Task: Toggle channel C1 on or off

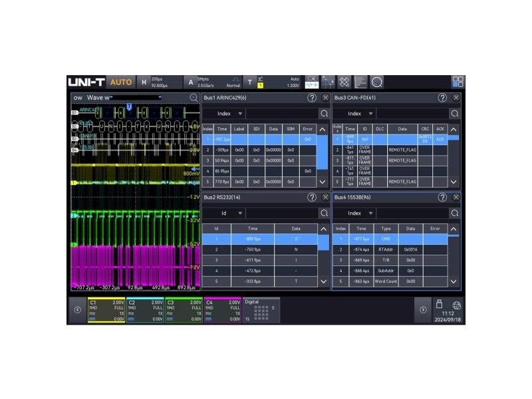Action: point(106,311)
